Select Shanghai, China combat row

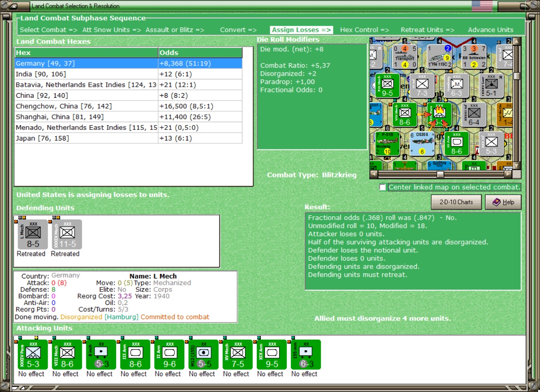tap(128, 117)
